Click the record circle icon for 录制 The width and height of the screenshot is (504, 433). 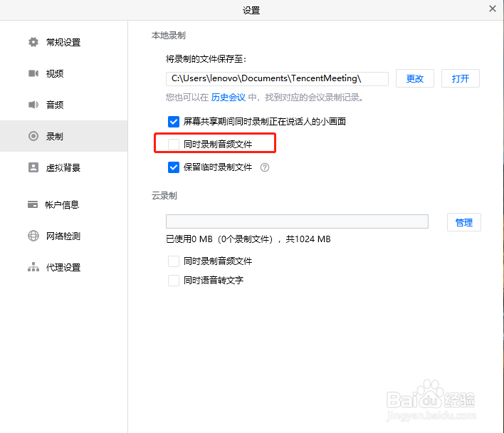pos(33,136)
